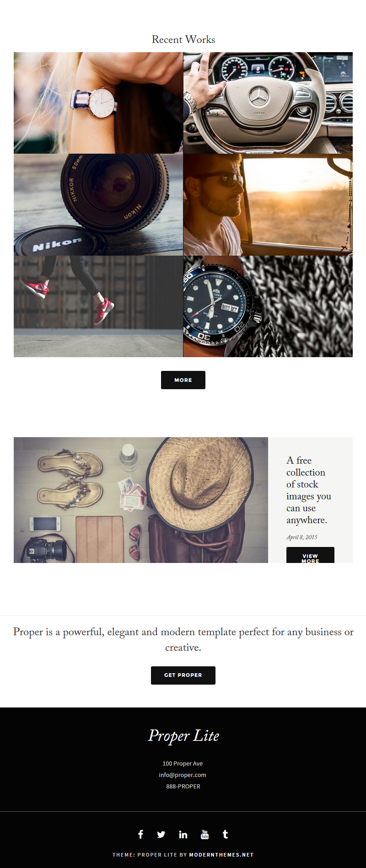The height and width of the screenshot is (868, 366).
Task: Open the Orient dive watch image
Action: [x=268, y=306]
